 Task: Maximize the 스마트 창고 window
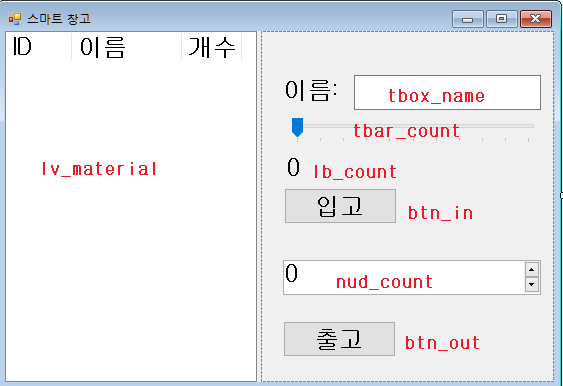pos(502,19)
